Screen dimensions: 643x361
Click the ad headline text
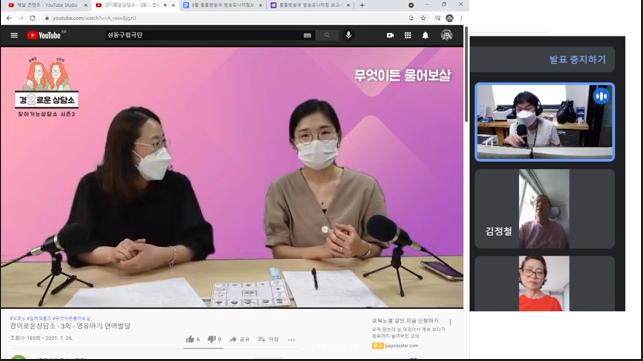(405, 321)
